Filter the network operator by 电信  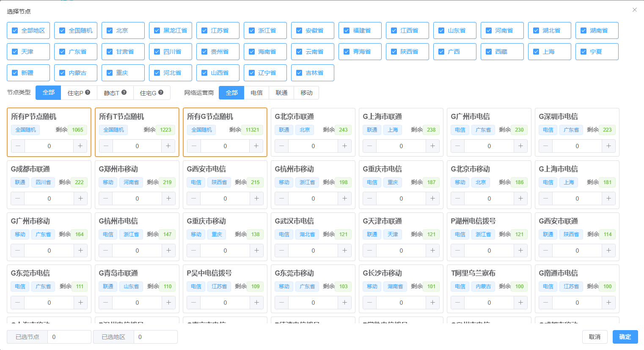point(256,93)
